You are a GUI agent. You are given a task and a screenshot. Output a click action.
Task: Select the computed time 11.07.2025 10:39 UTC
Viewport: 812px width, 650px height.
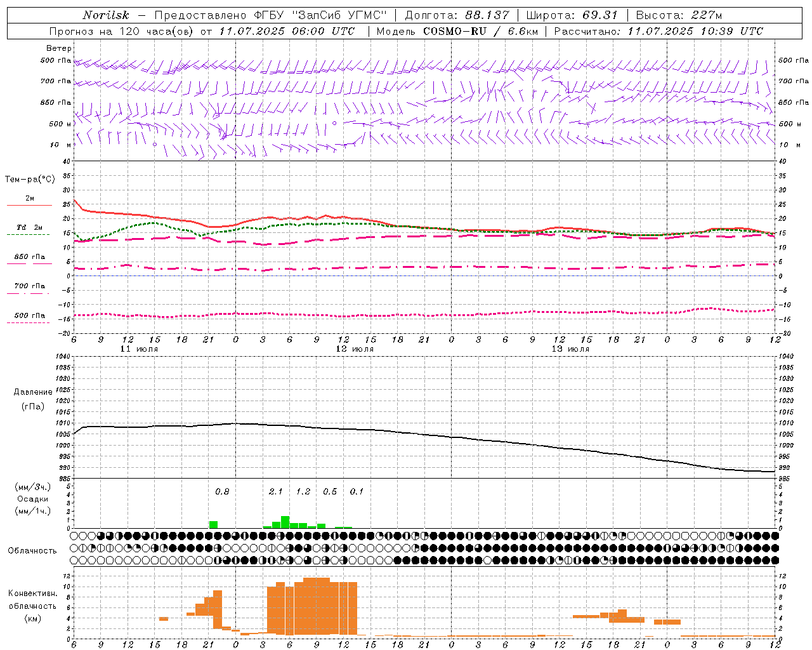[x=695, y=31]
